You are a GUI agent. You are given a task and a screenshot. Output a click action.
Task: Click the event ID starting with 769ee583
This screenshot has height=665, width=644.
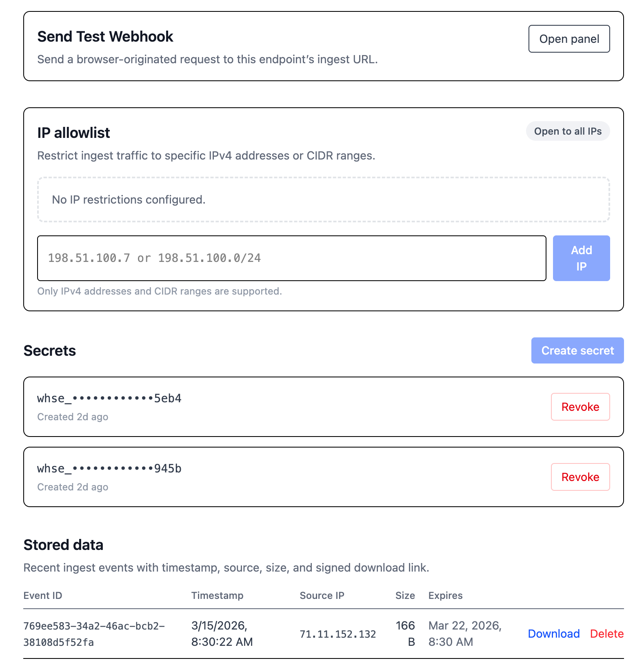tap(94, 634)
